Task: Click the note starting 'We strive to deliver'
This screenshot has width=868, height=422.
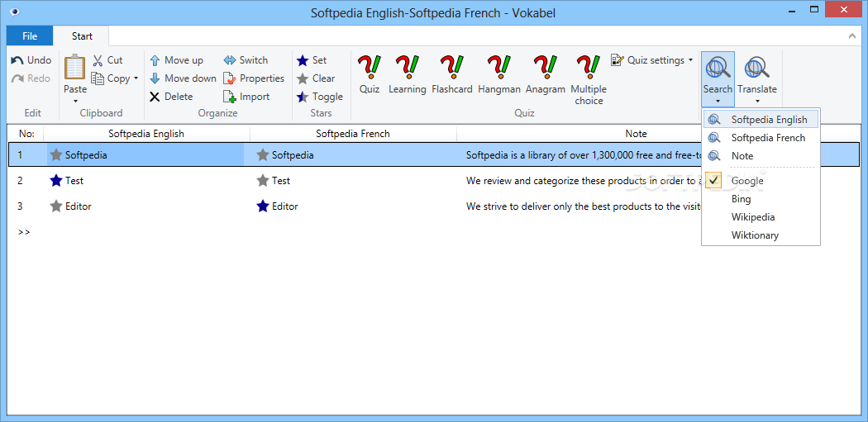Action: [584, 206]
